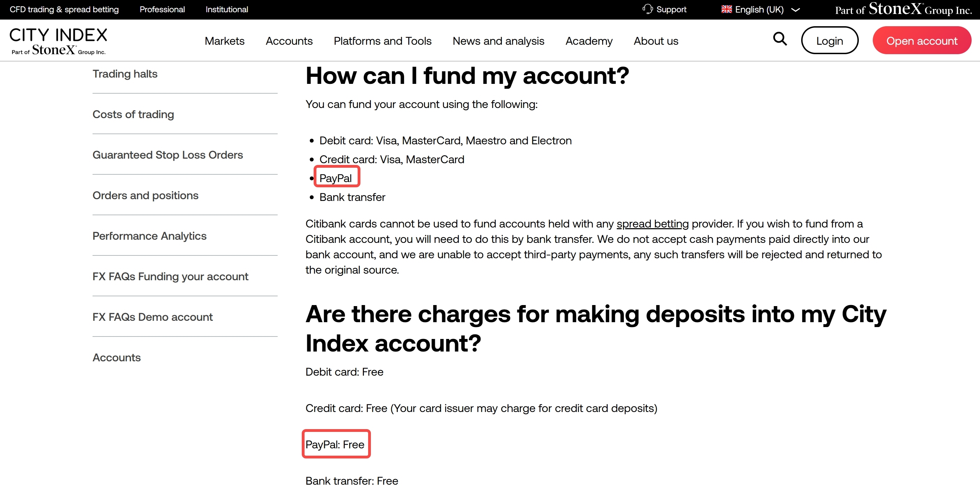Follow the spread betting hyperlink
Viewport: 980px width, 492px height.
(x=652, y=224)
